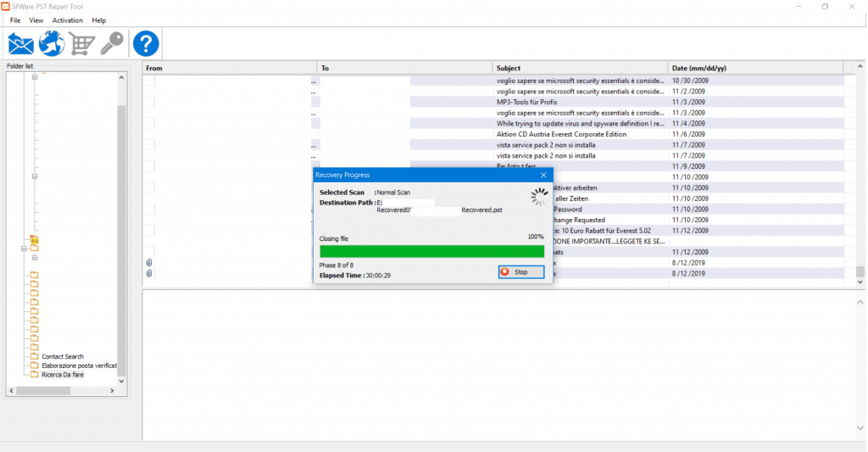This screenshot has width=868, height=452.
Task: Click the SFWare app icon in title bar
Action: click(6, 6)
